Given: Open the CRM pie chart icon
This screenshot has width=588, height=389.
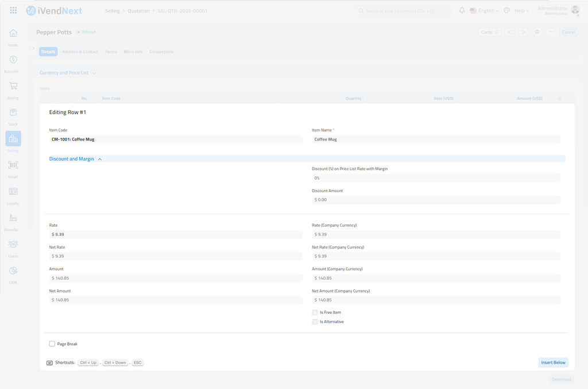Looking at the screenshot, I should (x=13, y=271).
